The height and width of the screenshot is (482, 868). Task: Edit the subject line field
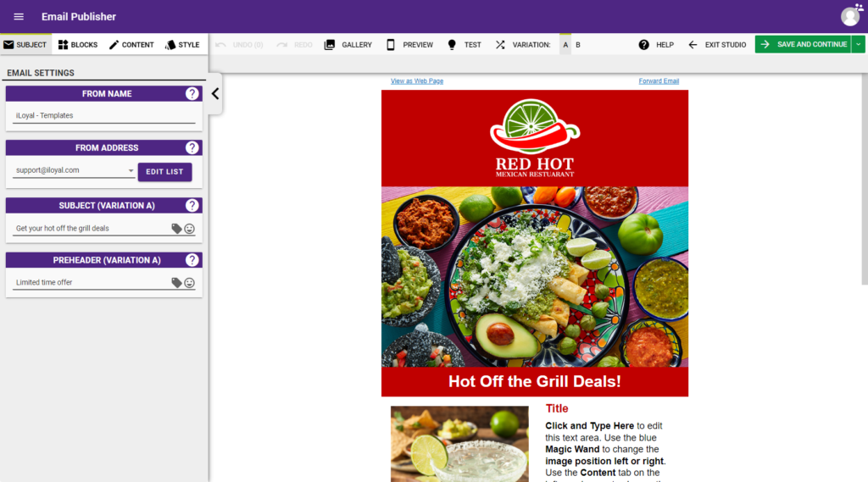click(x=92, y=229)
